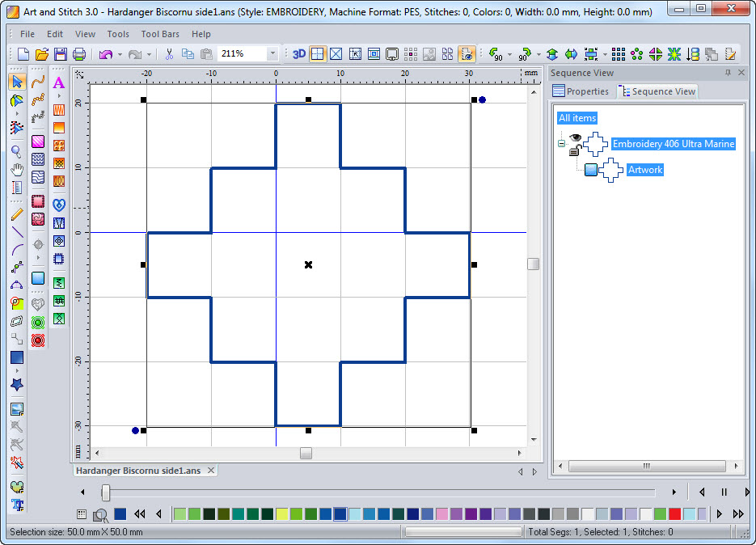
Task: Toggle the hoop display icon
Action: click(x=392, y=54)
